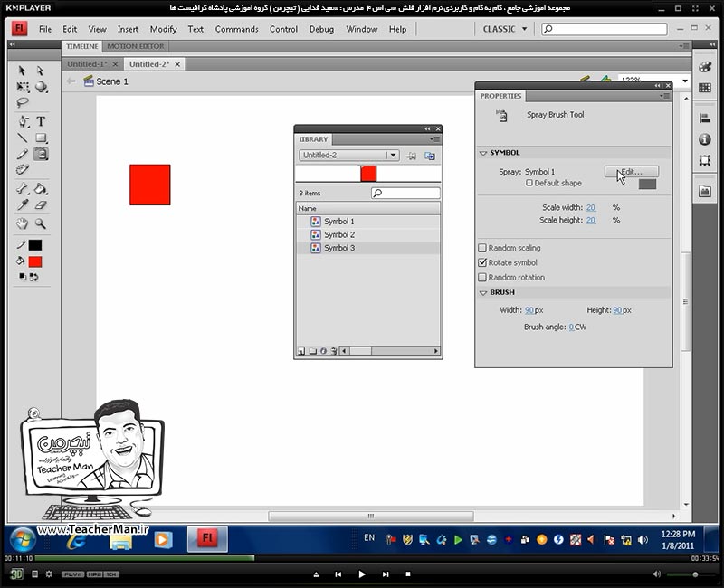This screenshot has height=588, width=724.
Task: Open the Info panel icon in dock
Action: 705,139
